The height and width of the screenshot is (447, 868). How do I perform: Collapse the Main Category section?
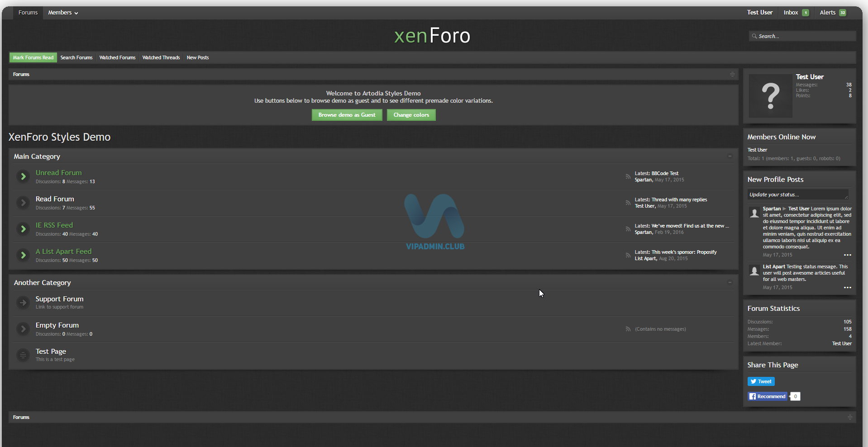tap(730, 156)
